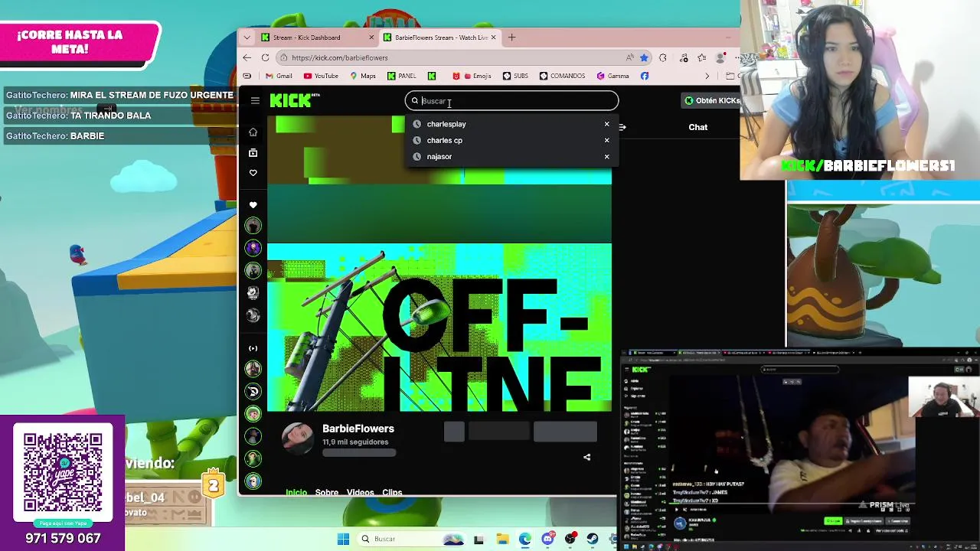Viewport: 980px width, 551px height.
Task: Collapse chat panel arrow icon beside Chat
Action: point(622,127)
